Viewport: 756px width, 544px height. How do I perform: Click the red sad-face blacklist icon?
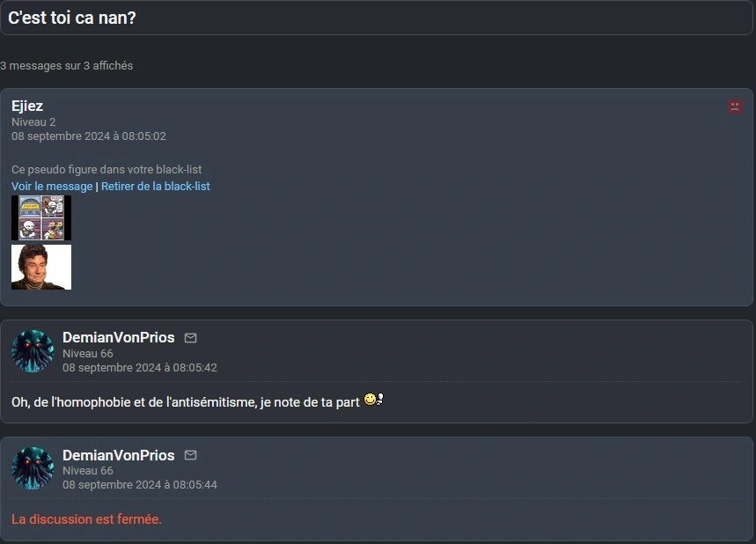pyautogui.click(x=734, y=107)
